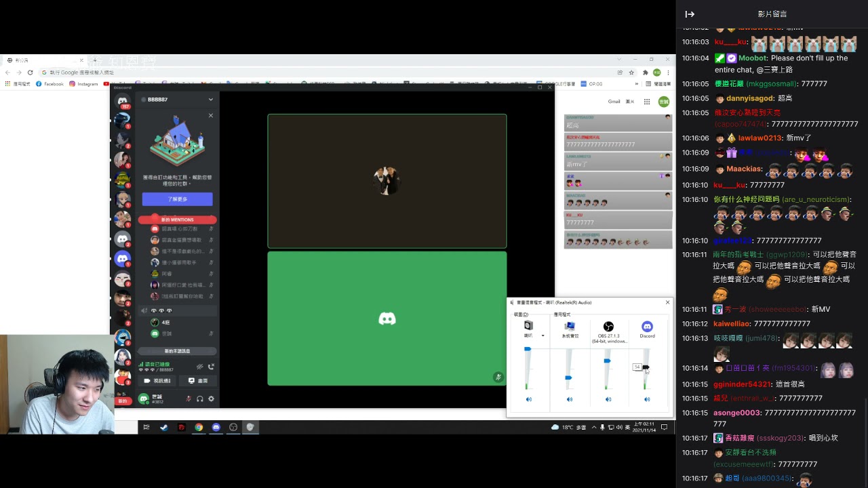Open Discord home with 157 badge

[x=123, y=101]
